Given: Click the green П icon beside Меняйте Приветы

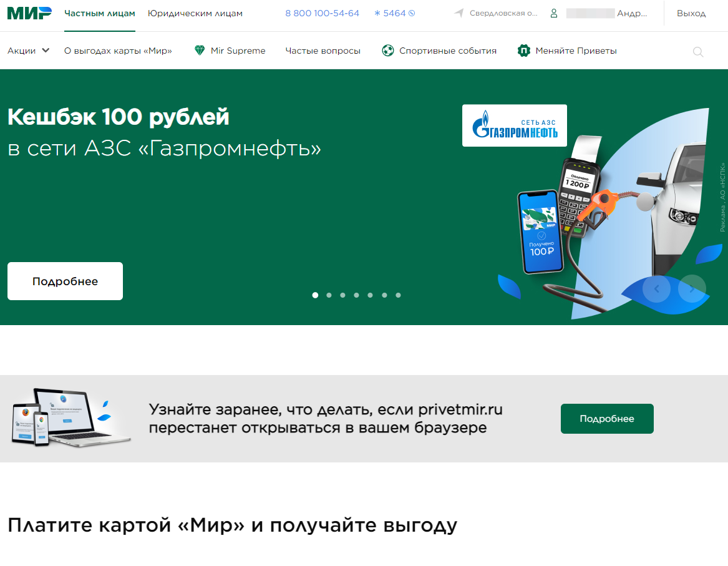Looking at the screenshot, I should coord(523,51).
